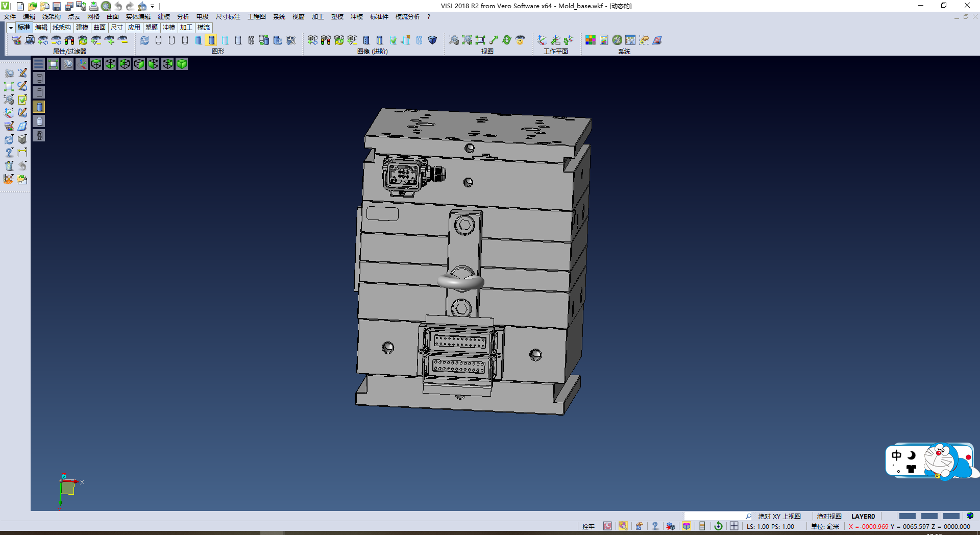Open the viewport hamburger menu icon
This screenshot has height=535, width=980.
[x=39, y=64]
